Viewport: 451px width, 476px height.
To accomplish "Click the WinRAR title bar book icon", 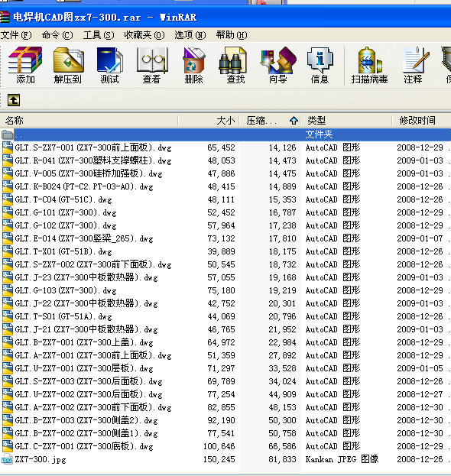I will coord(5,17).
